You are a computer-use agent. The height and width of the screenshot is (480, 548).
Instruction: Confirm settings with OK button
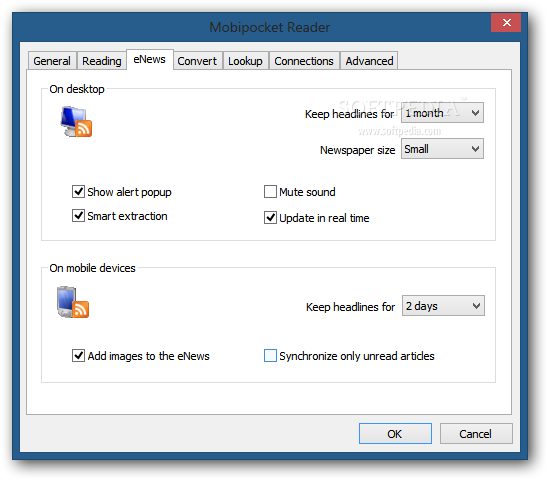point(395,434)
